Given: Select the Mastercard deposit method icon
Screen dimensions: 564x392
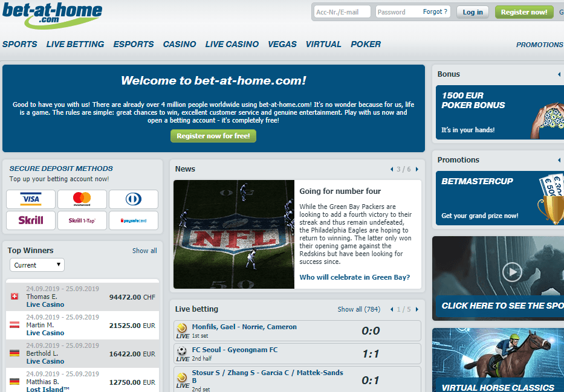Looking at the screenshot, I should tap(82, 199).
